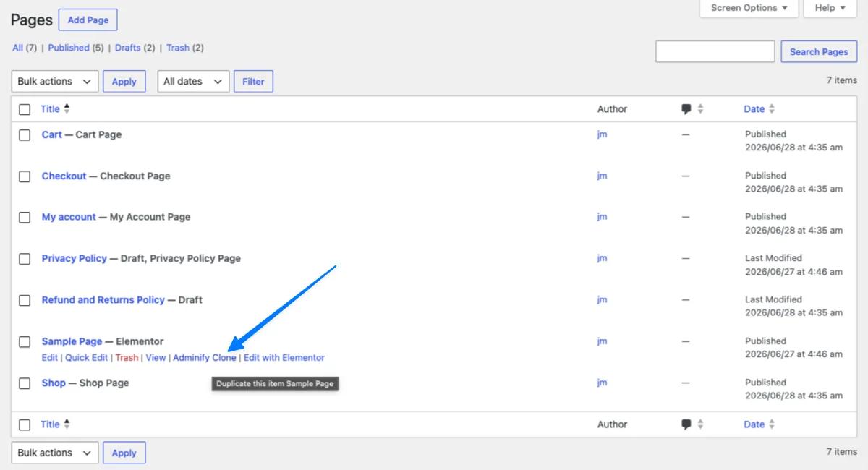Click Adminify Clone for Sample Page
Image resolution: width=868 pixels, height=470 pixels.
pos(205,358)
